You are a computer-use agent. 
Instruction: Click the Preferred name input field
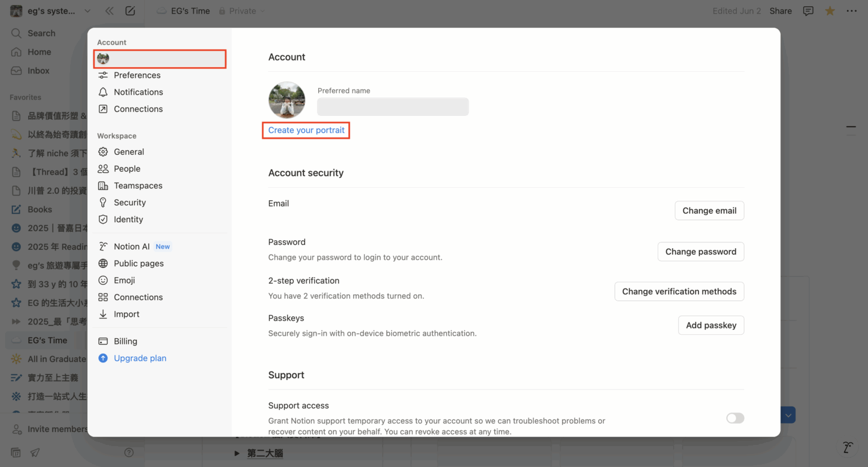point(393,107)
